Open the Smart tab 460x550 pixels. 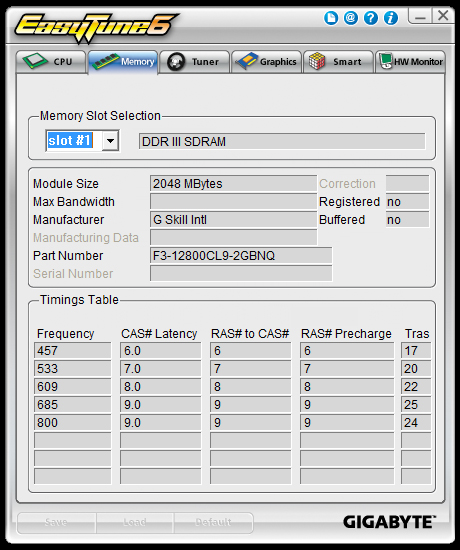coord(338,62)
